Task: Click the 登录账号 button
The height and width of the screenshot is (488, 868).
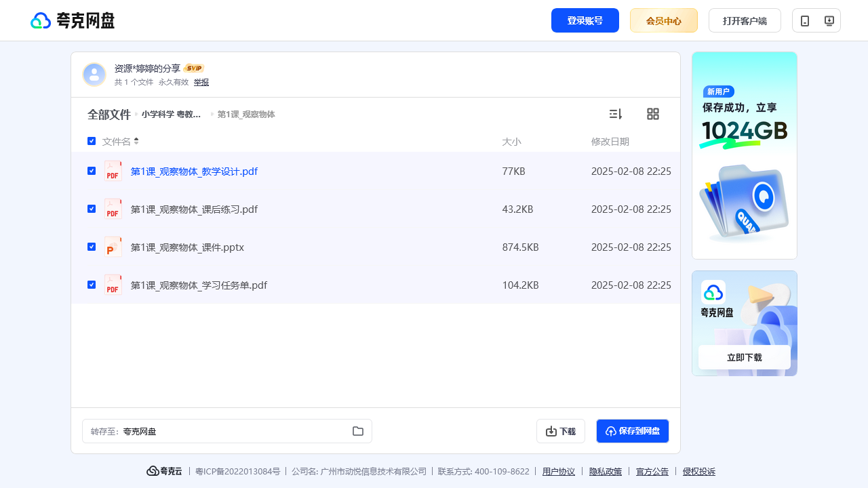Action: point(585,20)
